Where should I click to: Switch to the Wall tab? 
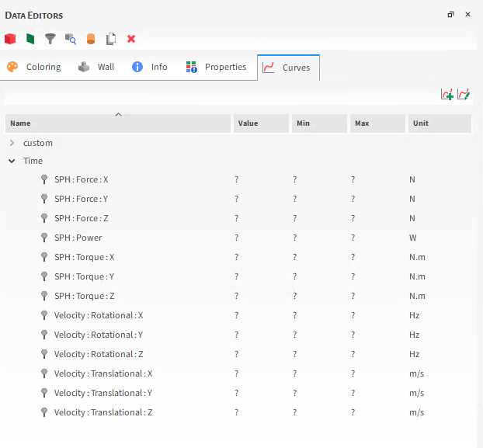click(96, 67)
